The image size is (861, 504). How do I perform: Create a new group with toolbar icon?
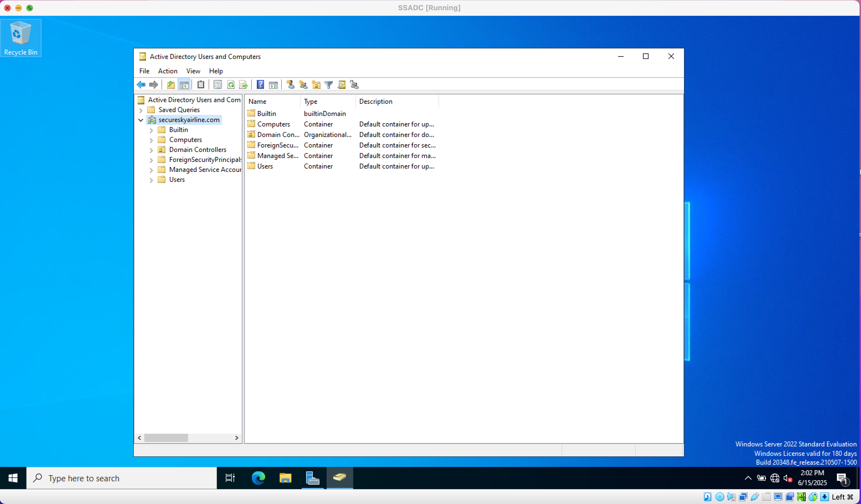coord(303,85)
